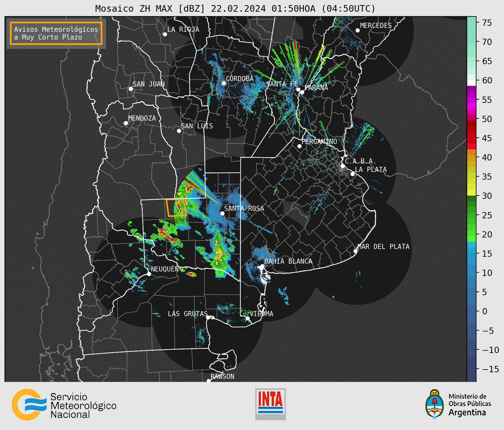
Task: Click the Mercedes city marker dot
Action: tap(358, 31)
